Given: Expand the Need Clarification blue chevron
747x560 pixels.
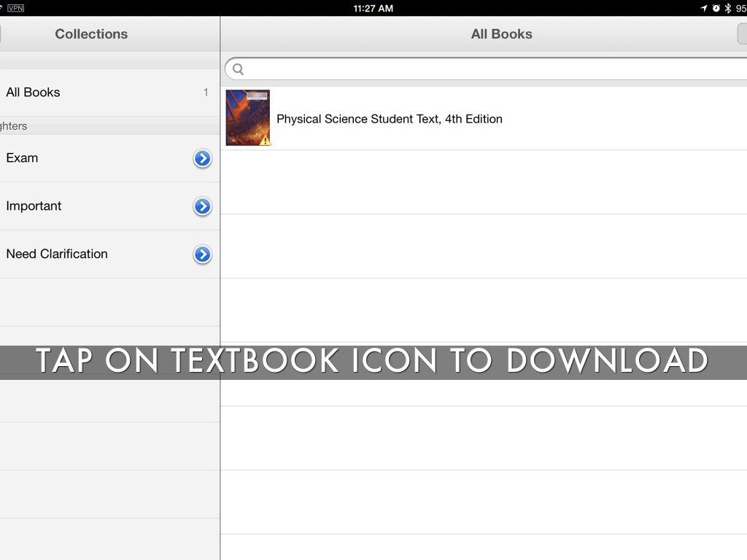Looking at the screenshot, I should [x=202, y=254].
